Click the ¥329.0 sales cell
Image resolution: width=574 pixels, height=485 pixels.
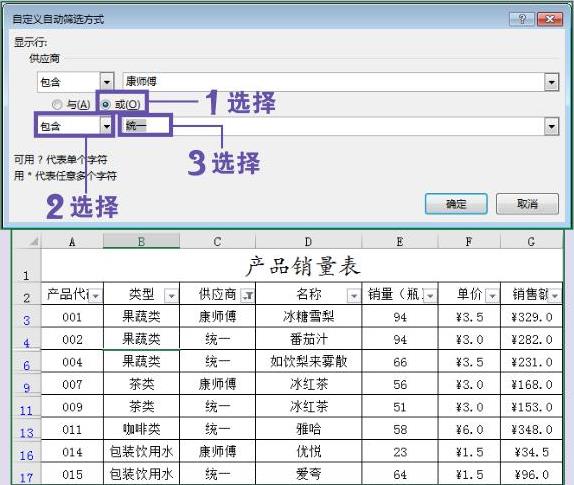(531, 317)
